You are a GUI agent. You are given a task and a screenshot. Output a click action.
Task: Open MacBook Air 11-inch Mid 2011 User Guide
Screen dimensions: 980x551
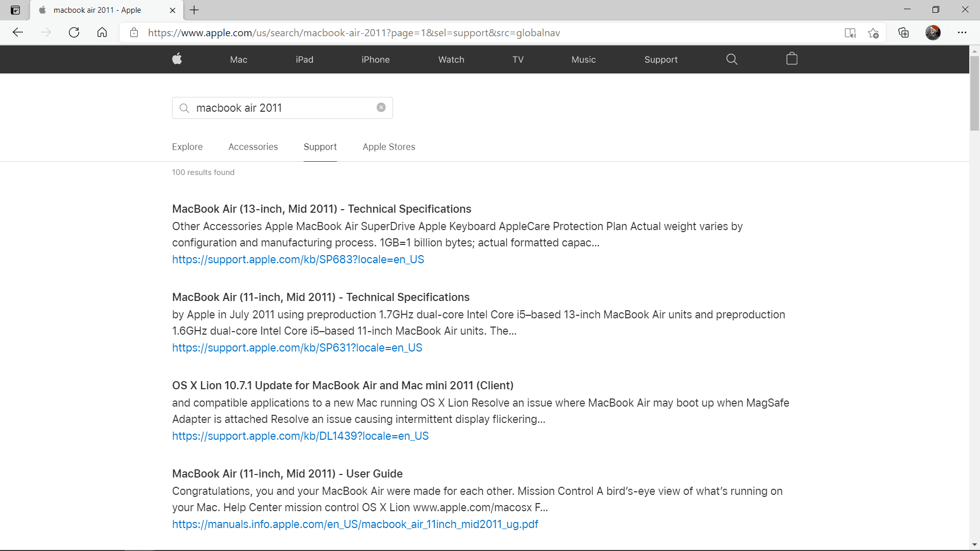tap(287, 474)
